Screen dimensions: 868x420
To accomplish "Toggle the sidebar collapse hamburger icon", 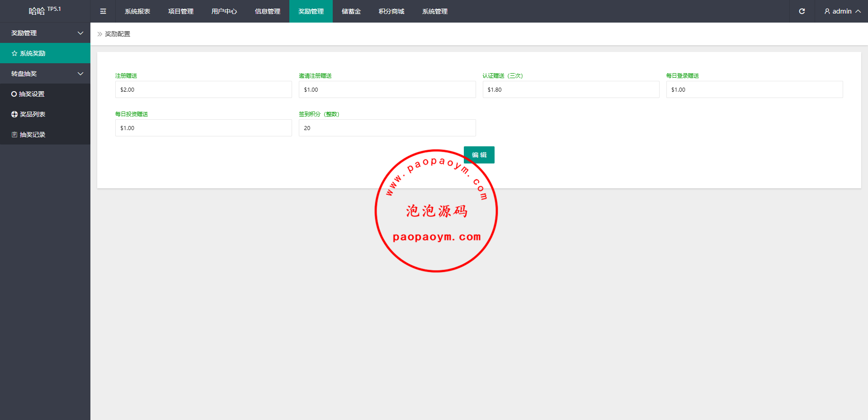I will (103, 11).
